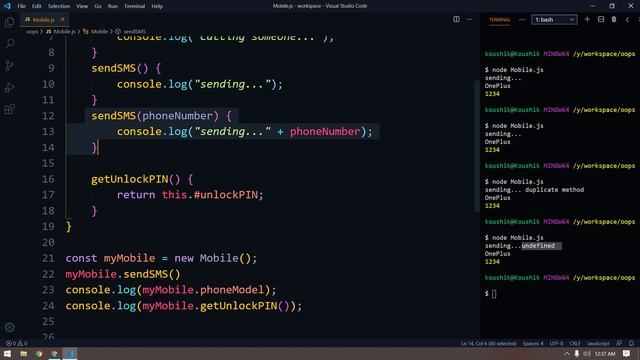
Task: Click the errors and warnings status indicator
Action: (17, 343)
